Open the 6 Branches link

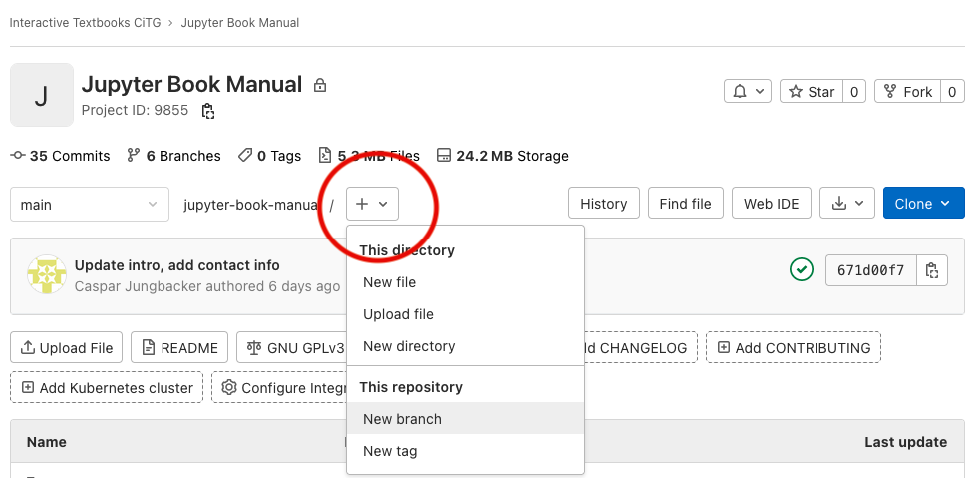[173, 156]
